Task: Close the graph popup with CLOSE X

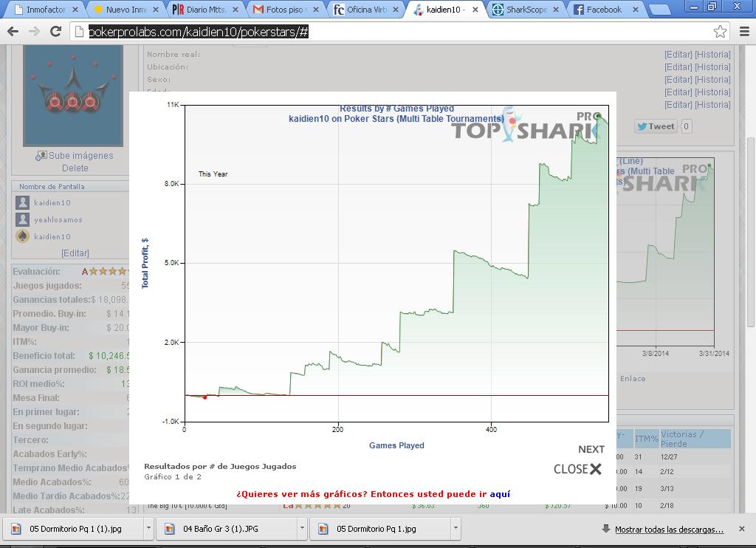Action: 577,469
